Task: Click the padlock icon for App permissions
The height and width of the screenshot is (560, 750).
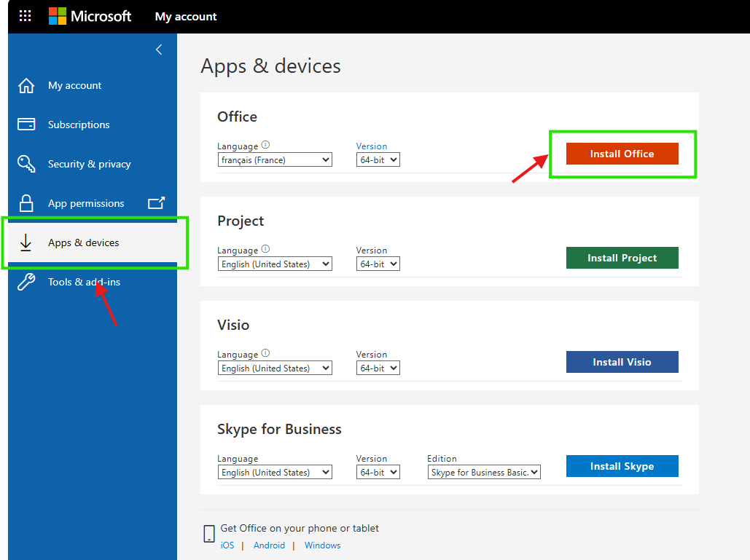Action: click(x=26, y=203)
